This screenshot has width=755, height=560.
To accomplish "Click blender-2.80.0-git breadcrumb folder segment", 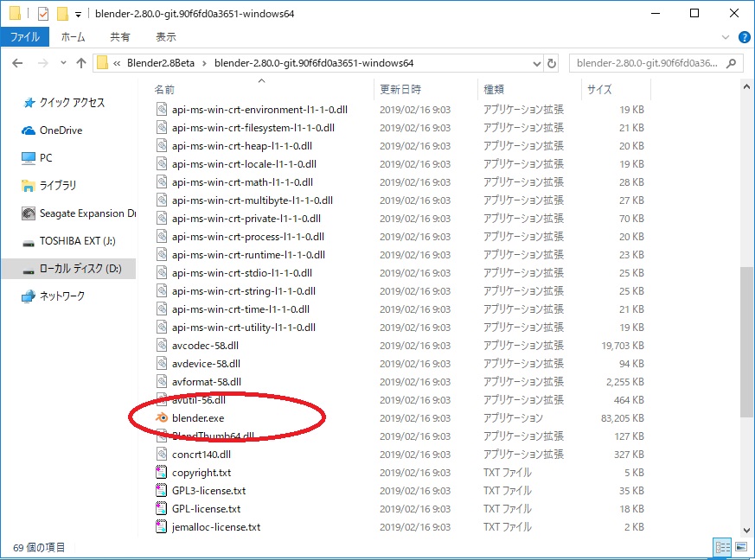I will point(314,63).
